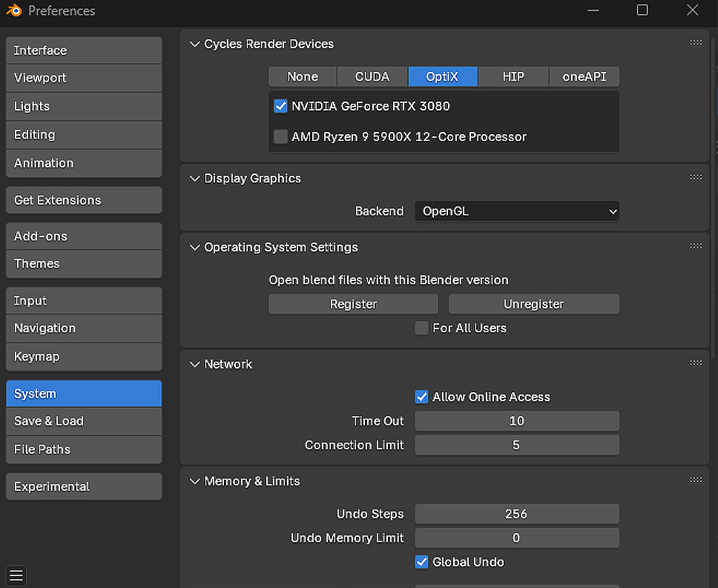
Task: Open the Viewport preferences section
Action: click(84, 78)
